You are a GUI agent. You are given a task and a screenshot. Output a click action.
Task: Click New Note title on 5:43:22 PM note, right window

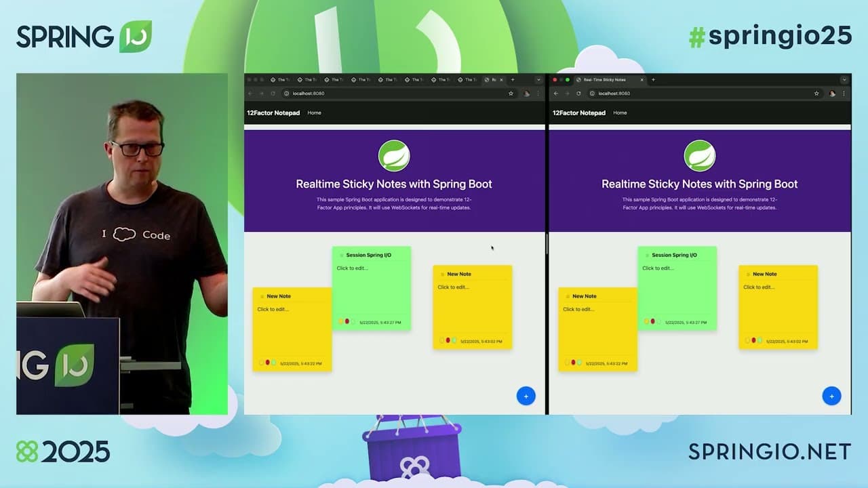tap(585, 296)
